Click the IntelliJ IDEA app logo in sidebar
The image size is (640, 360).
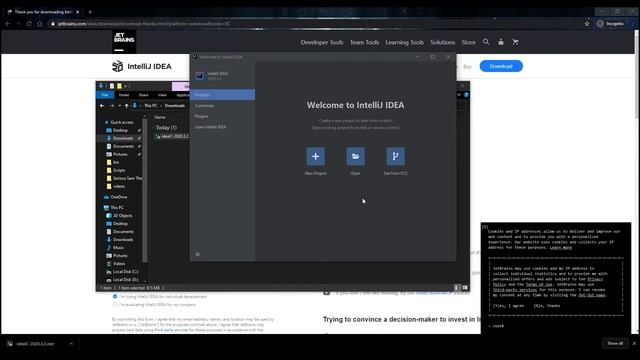(x=200, y=76)
